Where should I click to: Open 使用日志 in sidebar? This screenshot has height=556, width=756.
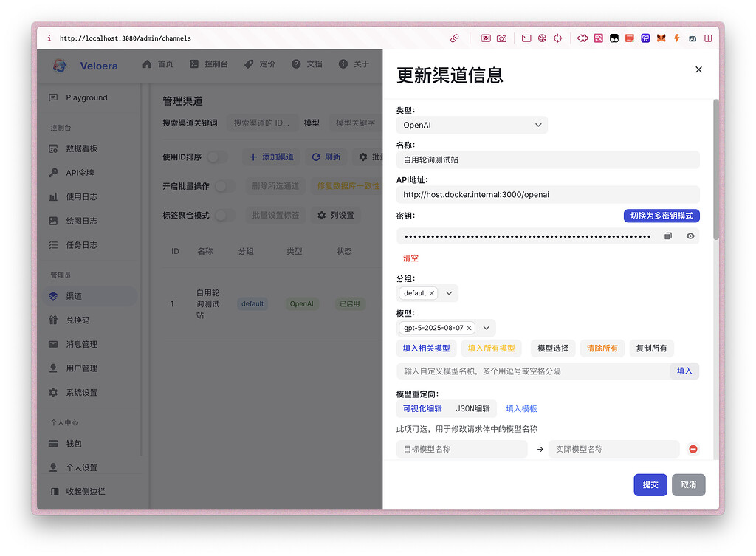coord(81,196)
